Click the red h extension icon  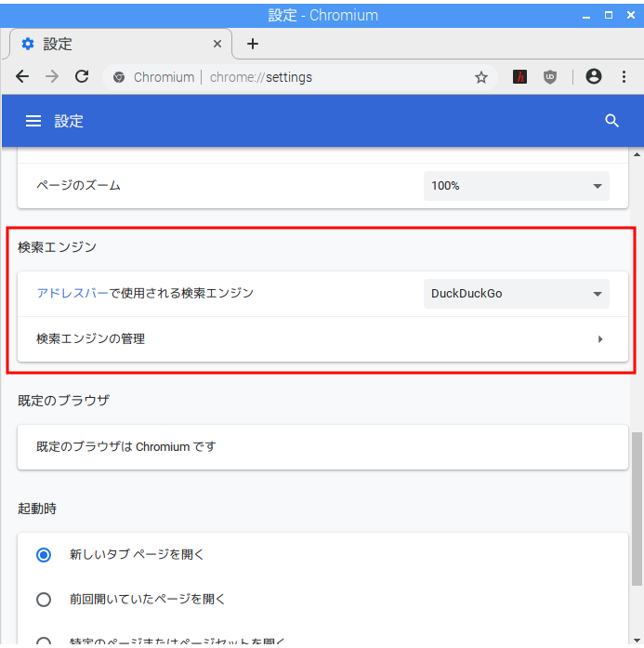[520, 77]
